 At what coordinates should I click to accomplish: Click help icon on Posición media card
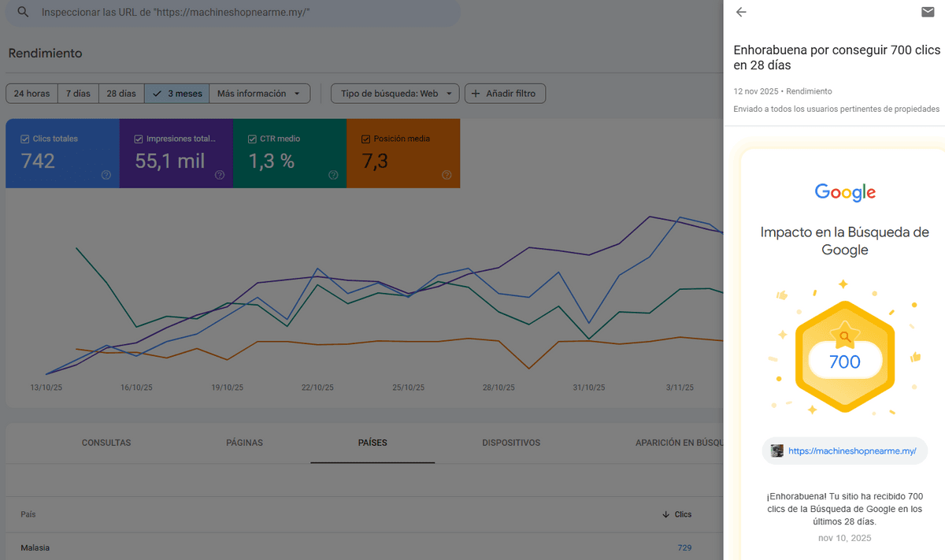coord(447,175)
